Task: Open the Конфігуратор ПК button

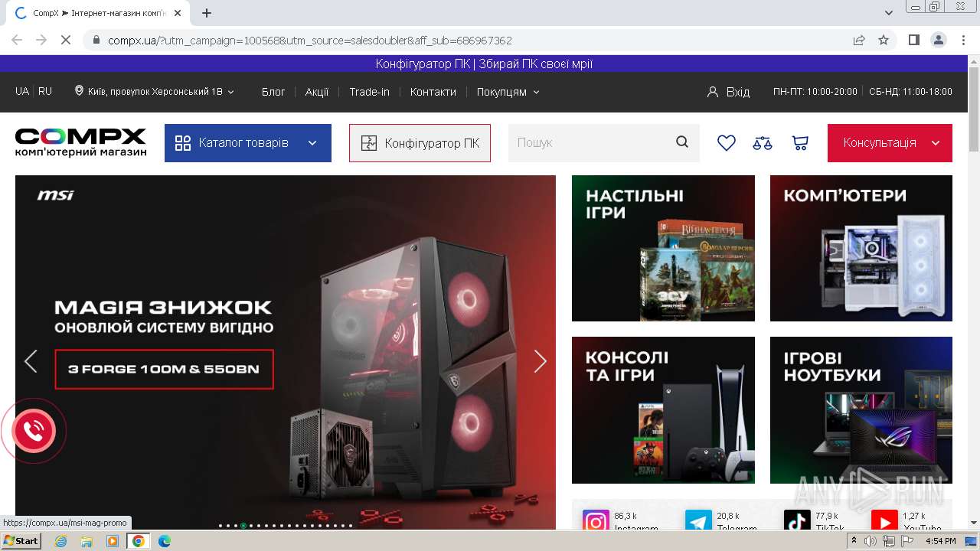Action: [420, 143]
